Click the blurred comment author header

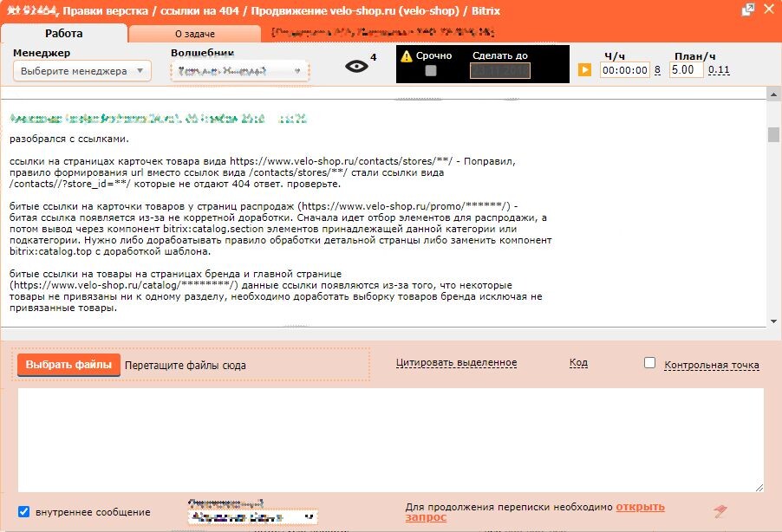[158, 119]
